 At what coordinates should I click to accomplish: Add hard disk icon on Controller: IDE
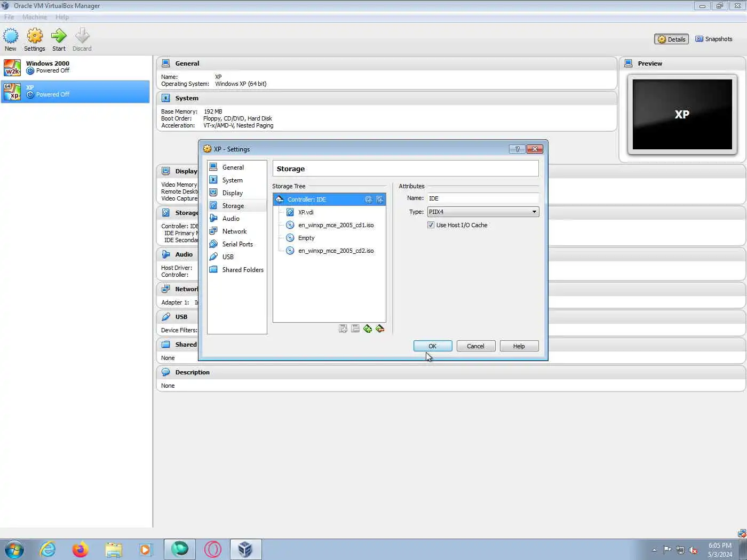[x=379, y=199]
